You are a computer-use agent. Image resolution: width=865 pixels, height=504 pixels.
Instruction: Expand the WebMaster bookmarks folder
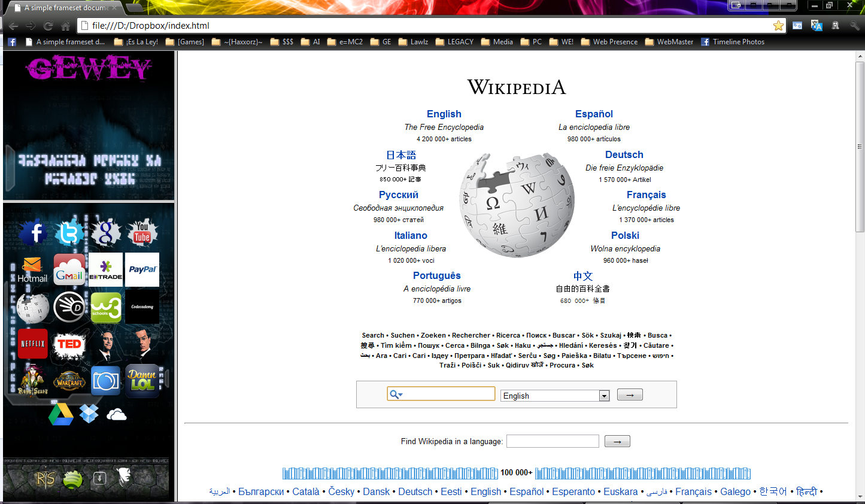coord(669,42)
